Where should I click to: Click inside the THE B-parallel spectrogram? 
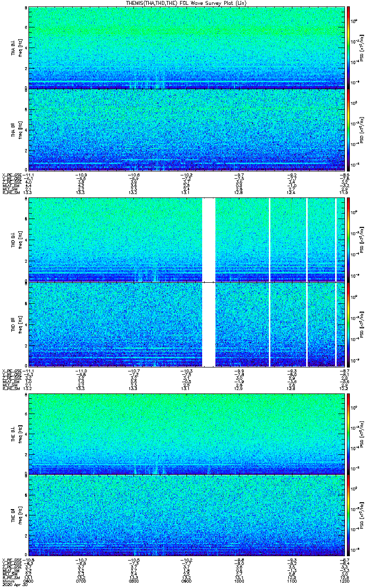[x=185, y=515]
